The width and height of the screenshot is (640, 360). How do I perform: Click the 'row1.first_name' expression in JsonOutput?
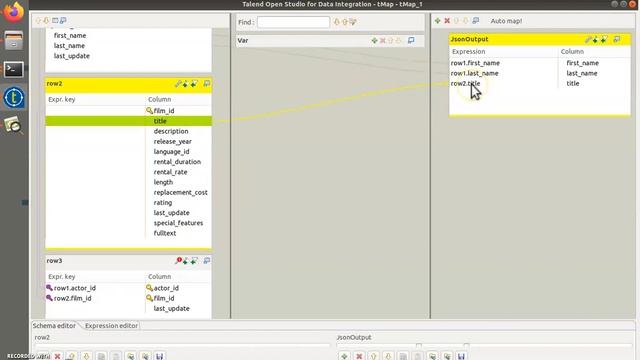point(475,63)
